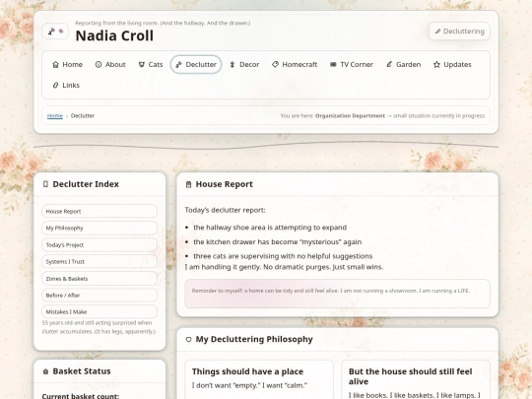Click the star icon beside Updates

pos(436,64)
